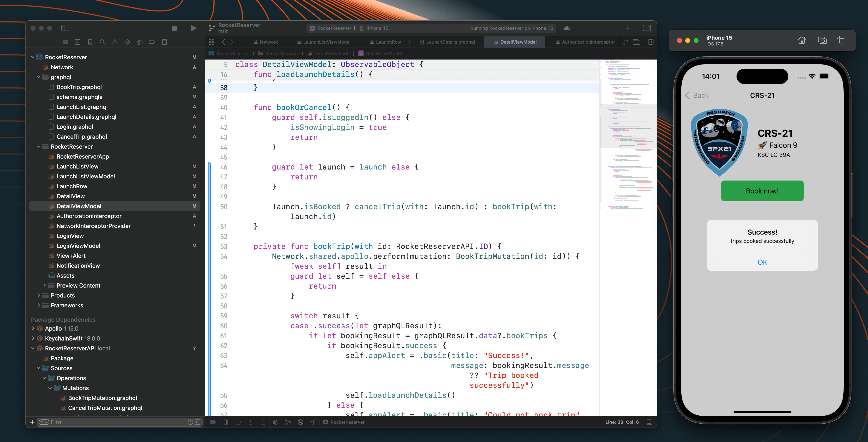Viewport: 868px width, 442px height.
Task: Open the Test navigator checkmark icon
Action: (x=127, y=42)
